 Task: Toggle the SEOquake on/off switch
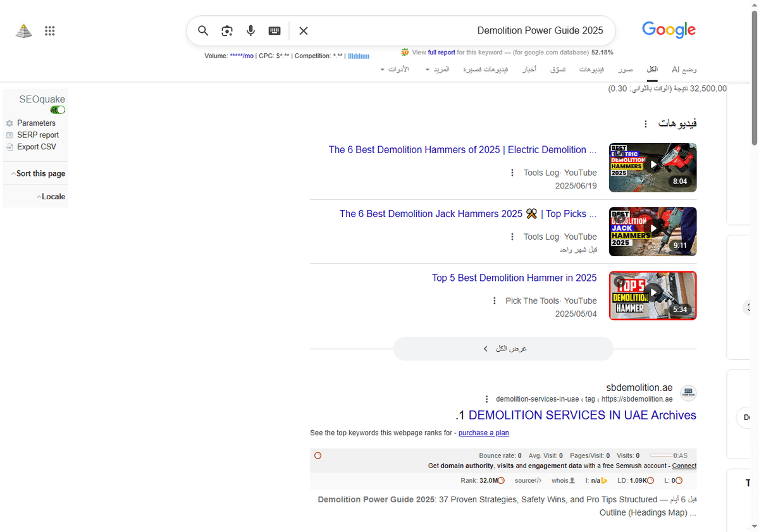point(57,109)
